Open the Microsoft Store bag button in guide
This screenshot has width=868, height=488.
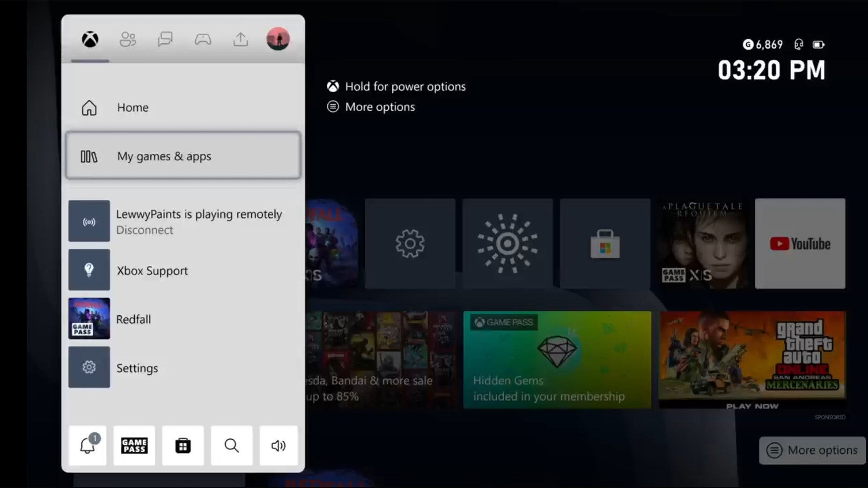[183, 445]
